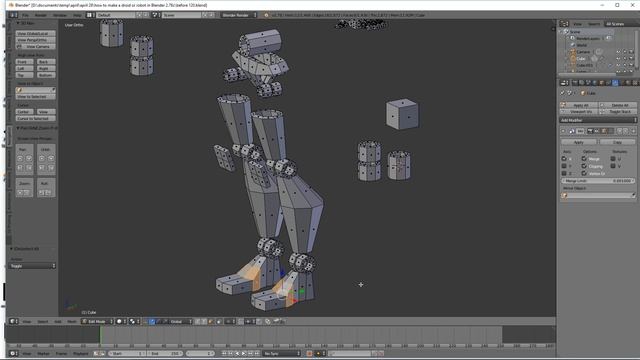
Task: Click Toggle Stack button
Action: coord(618,111)
